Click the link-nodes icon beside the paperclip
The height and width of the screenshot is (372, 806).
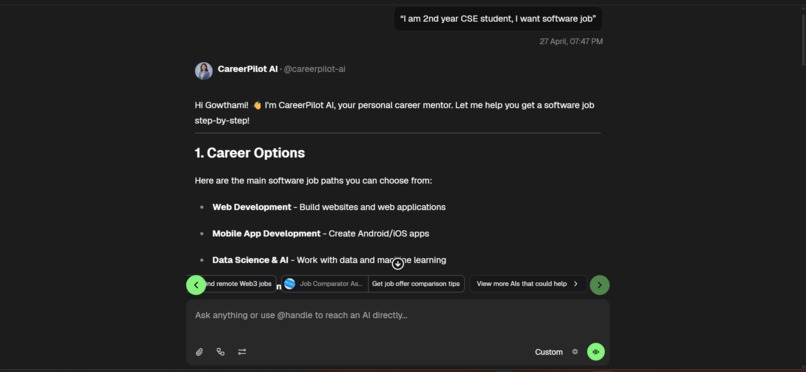coord(221,352)
